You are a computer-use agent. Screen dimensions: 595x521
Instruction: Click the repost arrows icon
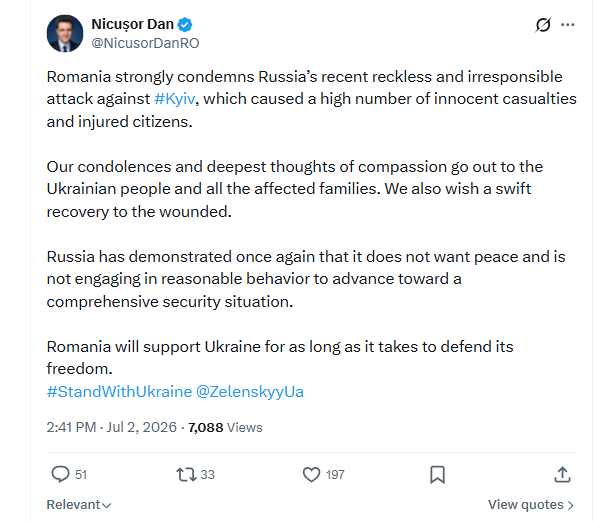186,474
